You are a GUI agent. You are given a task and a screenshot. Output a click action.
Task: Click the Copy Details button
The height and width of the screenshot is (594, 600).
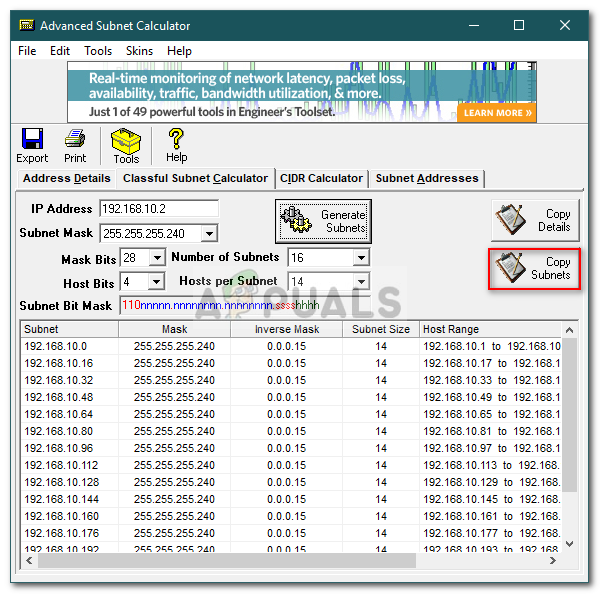coord(535,220)
